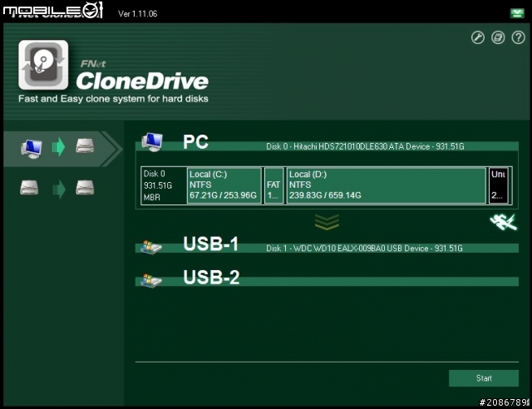The height and width of the screenshot is (409, 532).
Task: Click the PC computer icon
Action: point(152,142)
